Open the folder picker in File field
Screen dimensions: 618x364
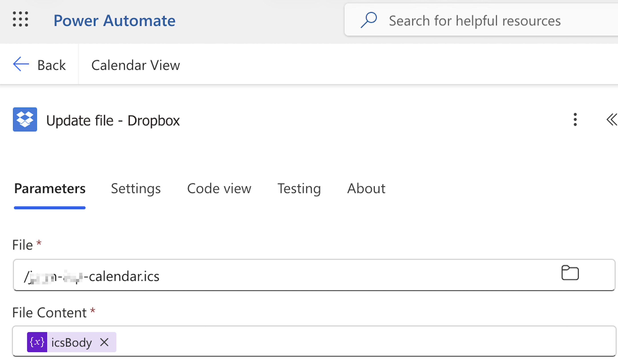coord(570,273)
